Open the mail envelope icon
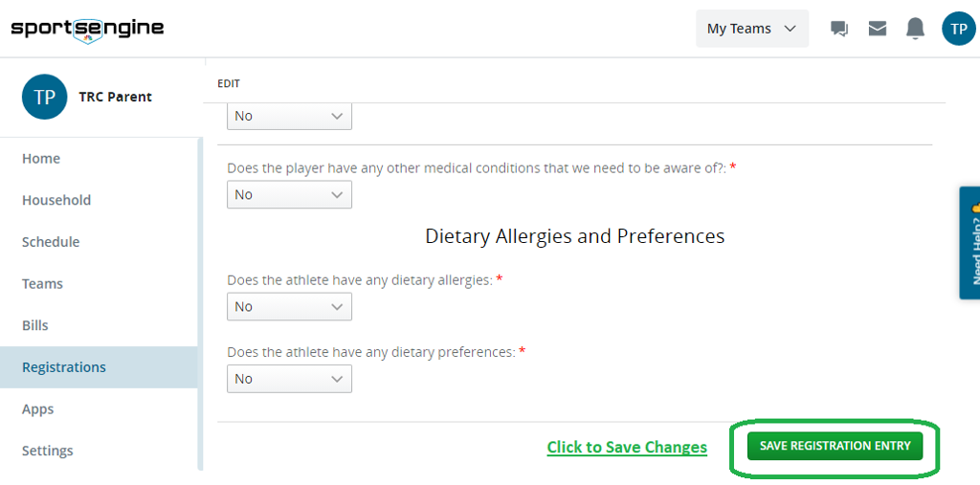980x485 pixels. coord(878,29)
